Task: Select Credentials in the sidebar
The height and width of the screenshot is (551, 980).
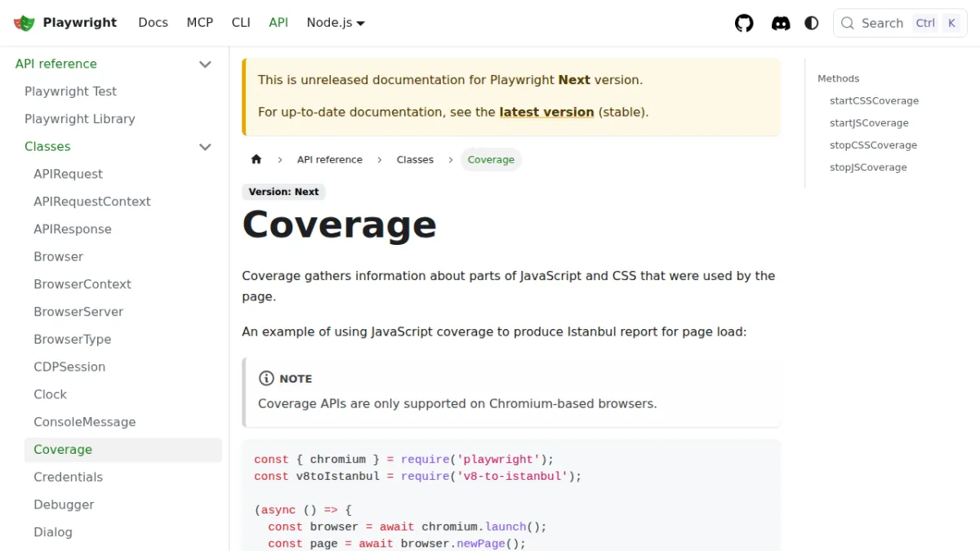Action: click(x=123, y=478)
